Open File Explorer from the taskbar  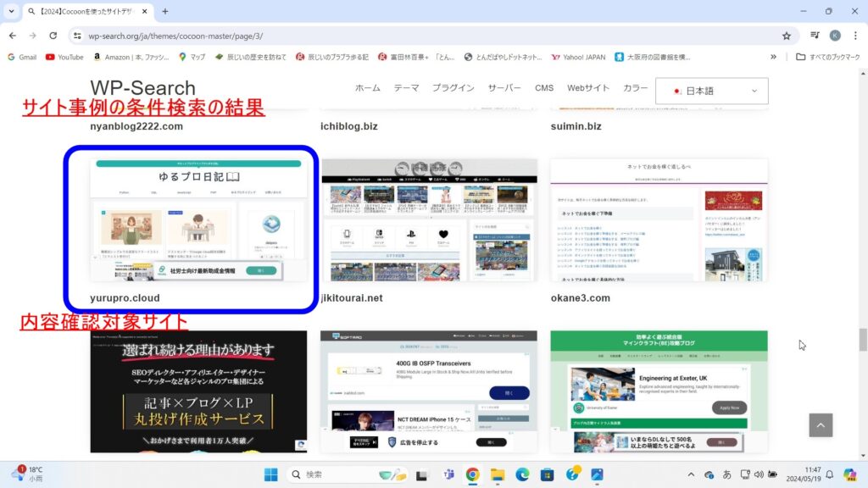(x=498, y=474)
